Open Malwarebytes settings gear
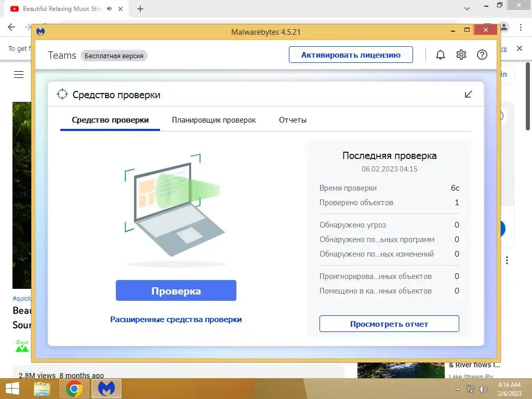Screen dimensions: 532x399 [461, 55]
